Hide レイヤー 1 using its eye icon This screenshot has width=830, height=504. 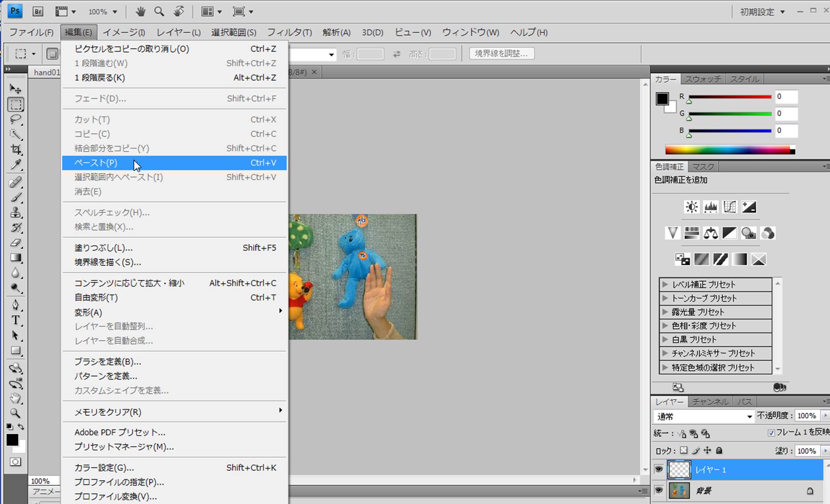659,470
